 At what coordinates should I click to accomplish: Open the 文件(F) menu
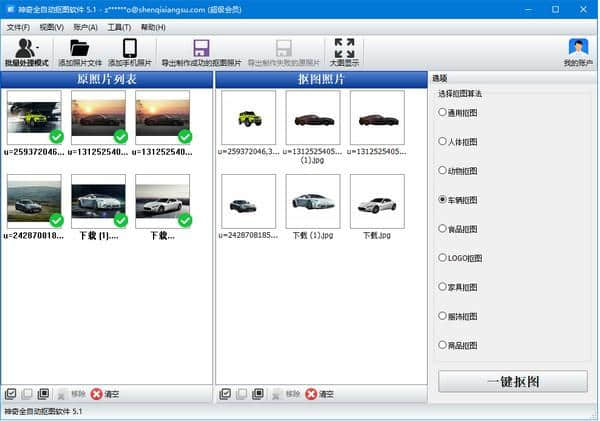pos(18,27)
